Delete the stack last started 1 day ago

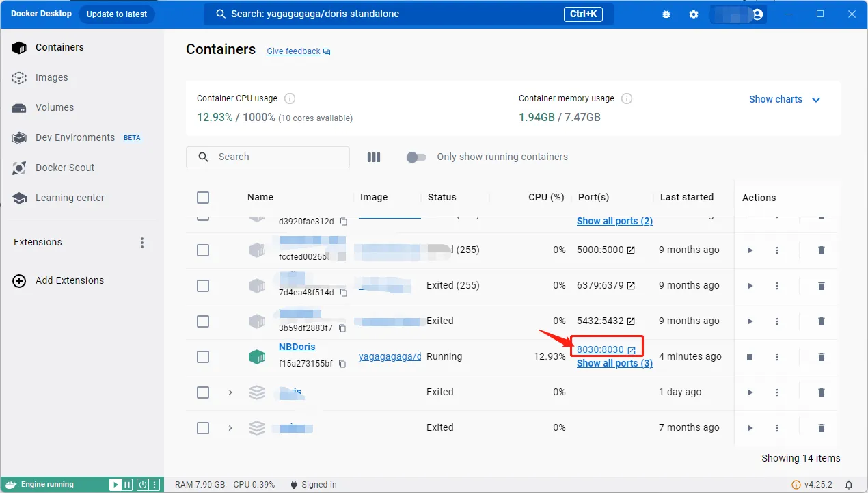tap(822, 392)
